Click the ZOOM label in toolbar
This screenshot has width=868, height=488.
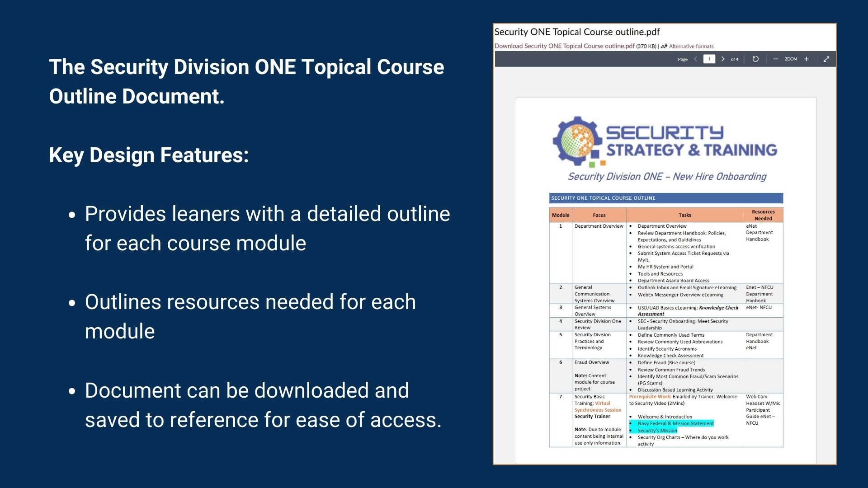tap(791, 59)
